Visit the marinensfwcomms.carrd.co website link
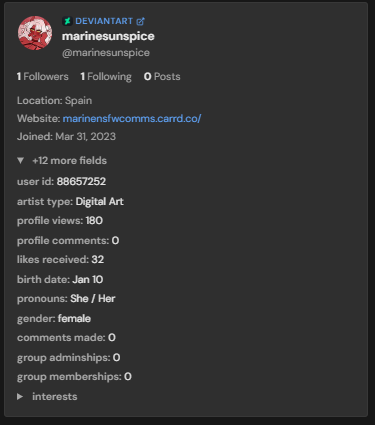The width and height of the screenshot is (375, 425). pyautogui.click(x=132, y=118)
